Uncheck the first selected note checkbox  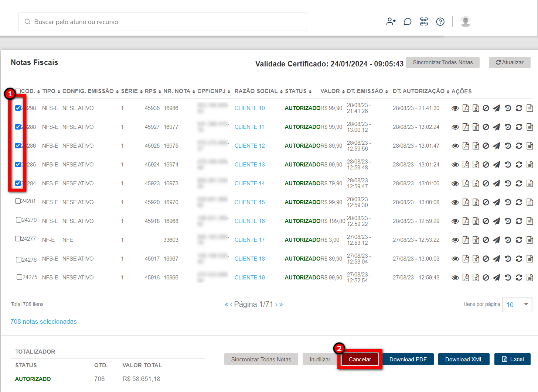coord(18,108)
